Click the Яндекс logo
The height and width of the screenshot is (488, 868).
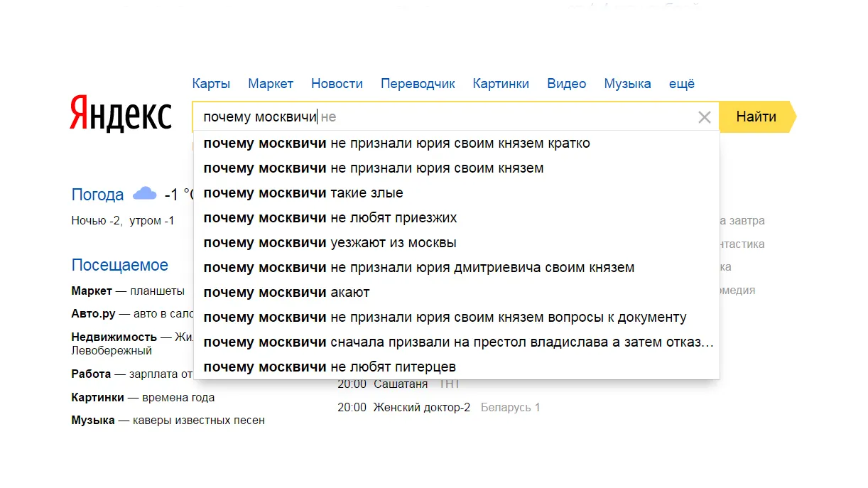coord(121,114)
